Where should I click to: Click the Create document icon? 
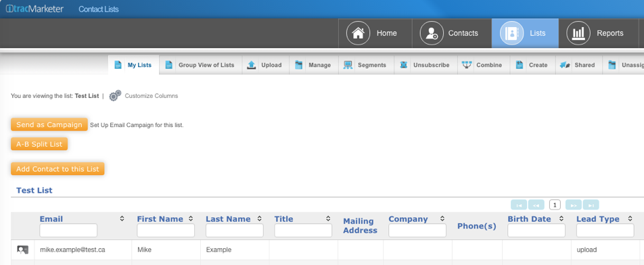[x=519, y=65]
